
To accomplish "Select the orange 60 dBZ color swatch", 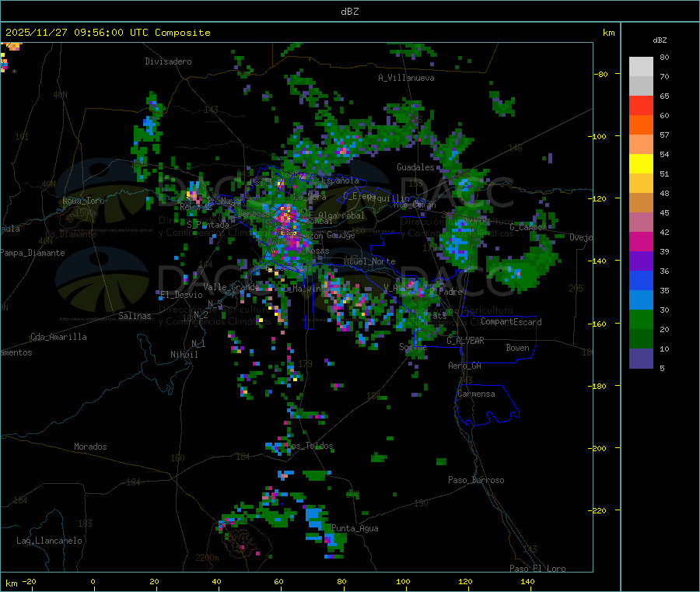I will click(641, 125).
